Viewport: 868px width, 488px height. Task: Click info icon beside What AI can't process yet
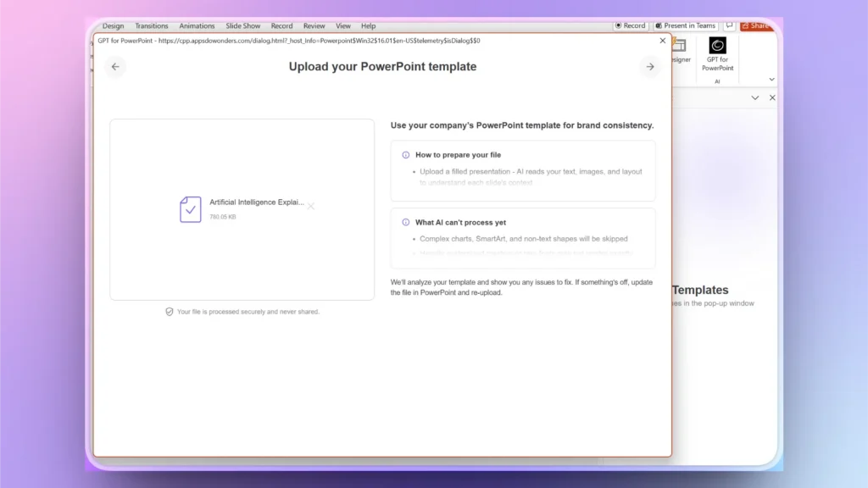pyautogui.click(x=406, y=223)
